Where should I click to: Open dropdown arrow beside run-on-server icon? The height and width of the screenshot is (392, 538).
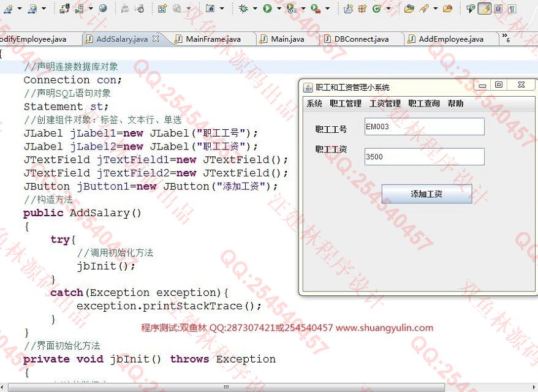(91, 9)
